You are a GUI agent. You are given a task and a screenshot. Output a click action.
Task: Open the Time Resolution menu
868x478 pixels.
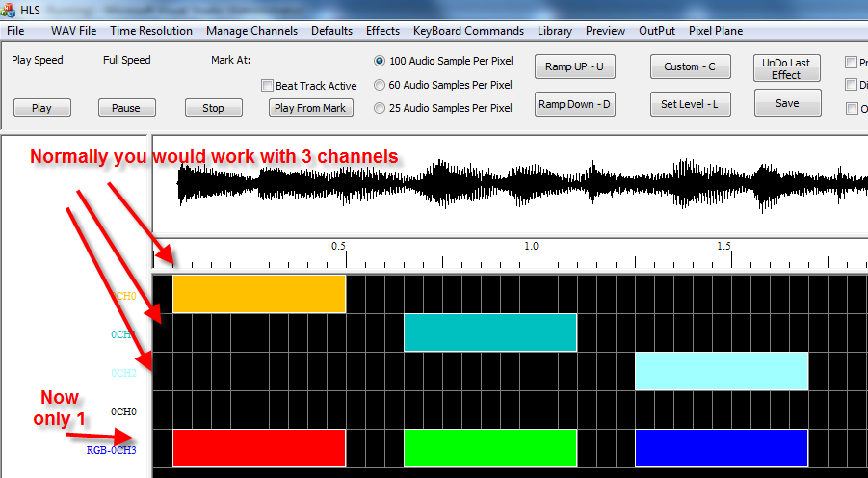tap(151, 31)
